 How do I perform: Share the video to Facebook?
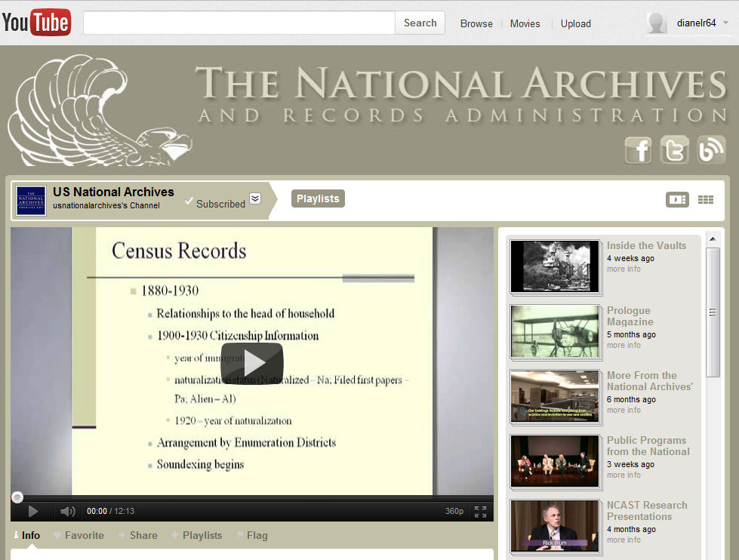pyautogui.click(x=638, y=150)
